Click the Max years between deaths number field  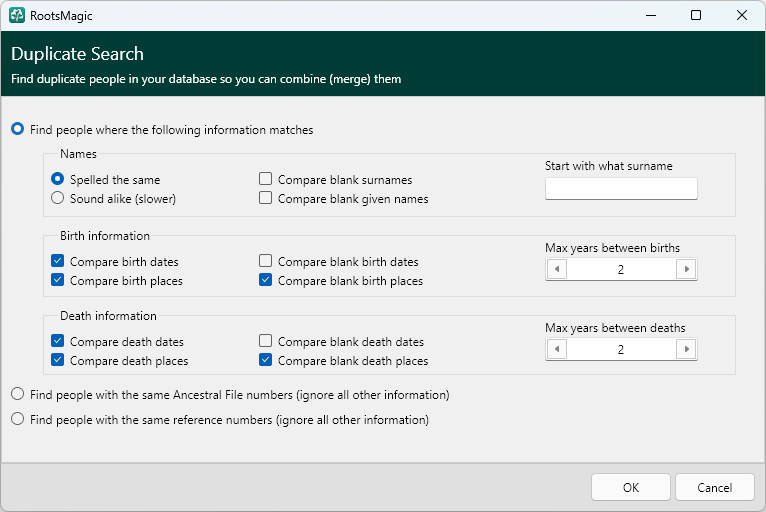[x=621, y=349]
